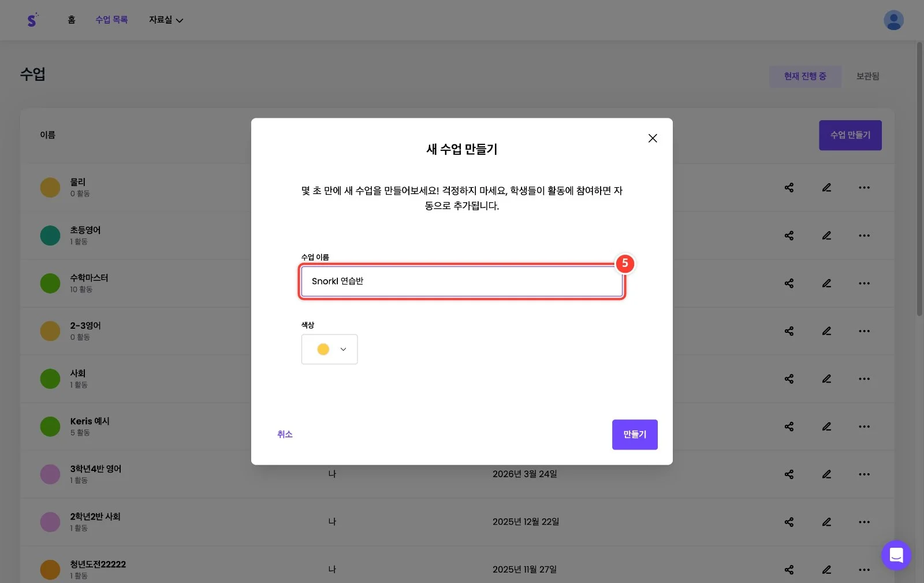Viewport: 924px width, 583px height.
Task: Click the 이름 column header
Action: click(x=47, y=135)
